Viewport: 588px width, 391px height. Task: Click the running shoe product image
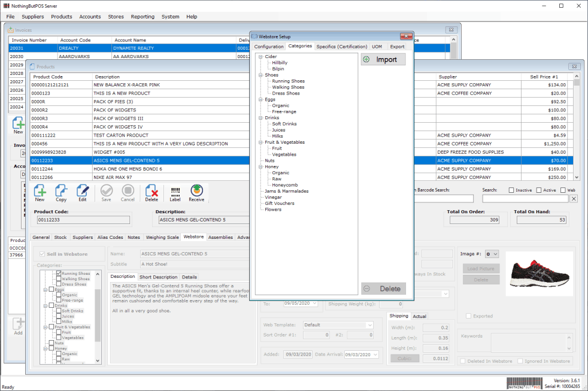pyautogui.click(x=539, y=271)
